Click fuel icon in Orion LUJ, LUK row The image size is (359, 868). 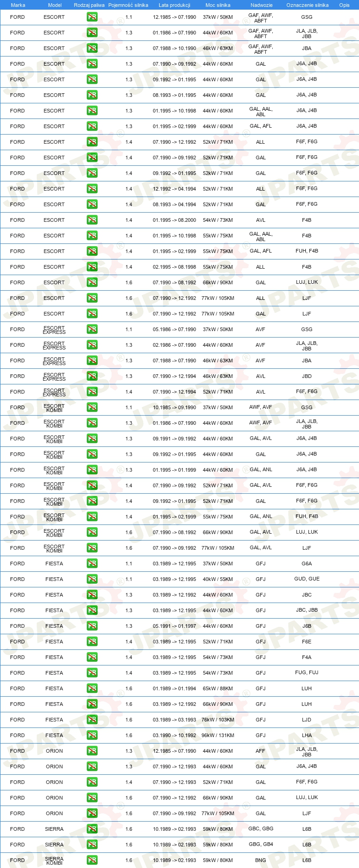92,798
